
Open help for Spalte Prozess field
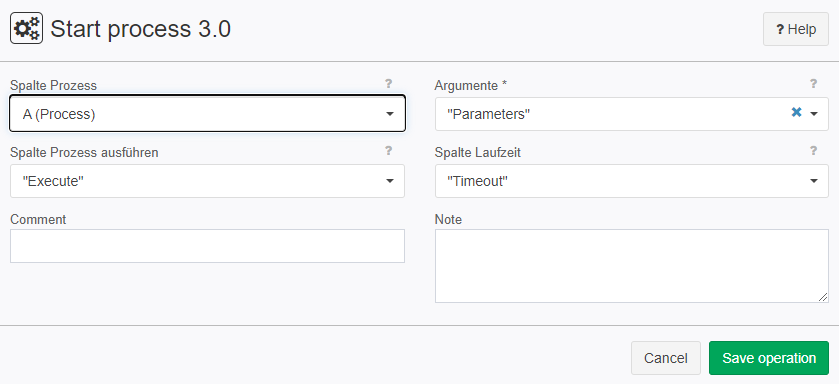tap(388, 83)
